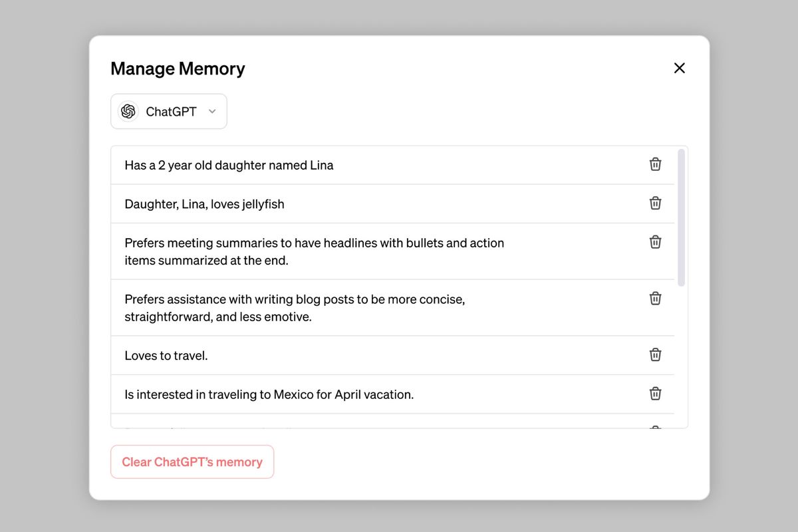Screen dimensions: 798x532
Task: Click the memory list vertical scrollbar
Action: pyautogui.click(x=681, y=218)
